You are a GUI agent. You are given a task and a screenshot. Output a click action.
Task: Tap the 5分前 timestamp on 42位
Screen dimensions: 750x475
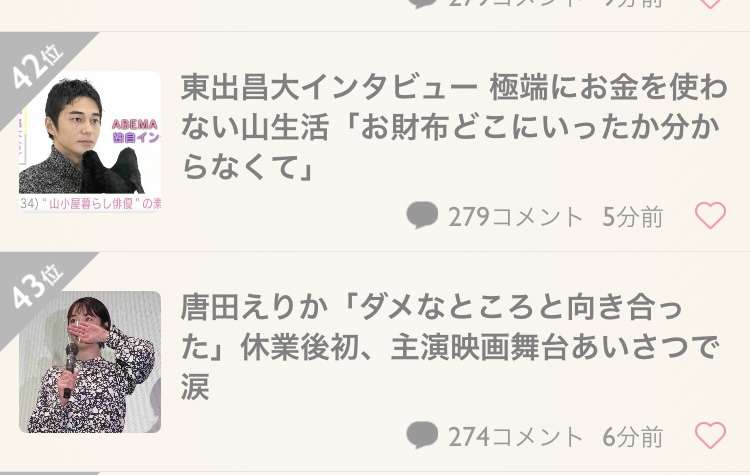pyautogui.click(x=632, y=217)
